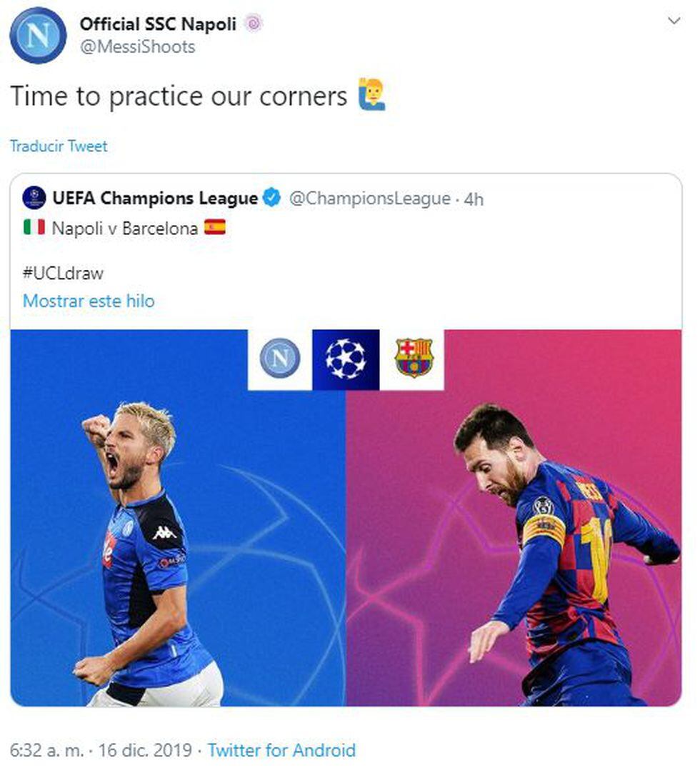The image size is (700, 775).
Task: Open the #UCLdraw hashtag
Action: pyautogui.click(x=64, y=274)
